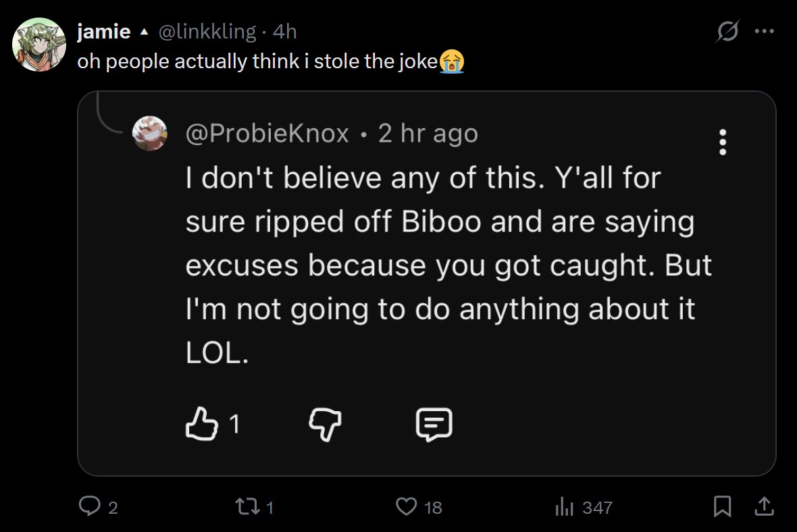Image resolution: width=797 pixels, height=532 pixels.
Task: Bookmark this post
Action: (x=722, y=506)
